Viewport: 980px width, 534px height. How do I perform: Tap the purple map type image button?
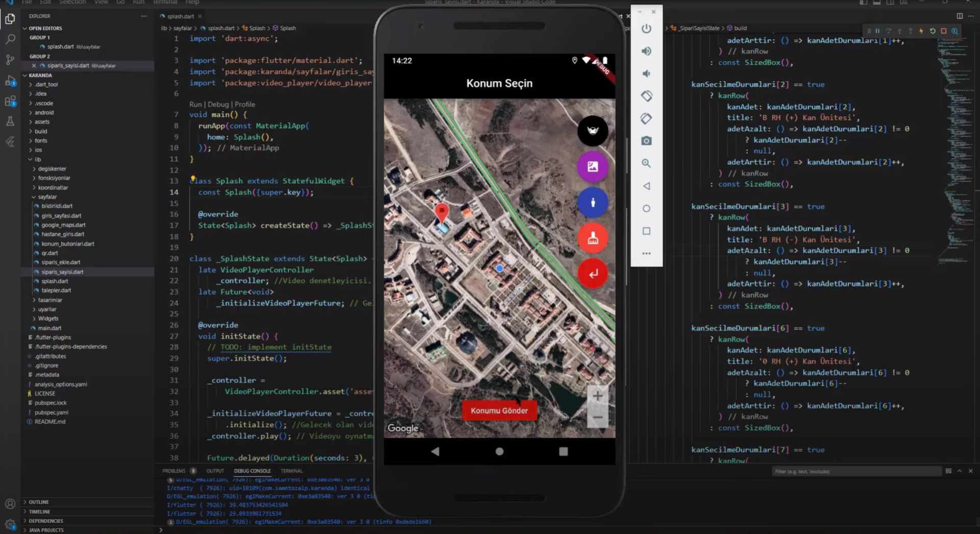point(592,167)
